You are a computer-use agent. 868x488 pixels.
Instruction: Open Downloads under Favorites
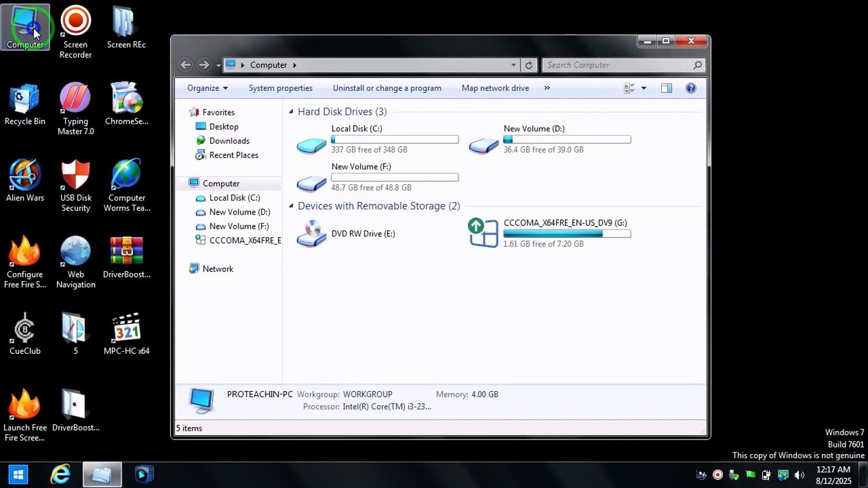point(229,141)
